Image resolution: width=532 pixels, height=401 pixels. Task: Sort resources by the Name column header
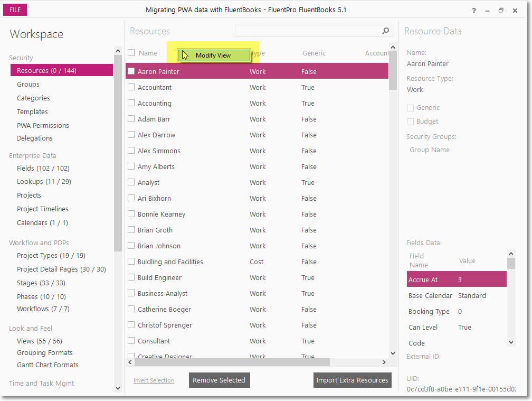point(148,53)
